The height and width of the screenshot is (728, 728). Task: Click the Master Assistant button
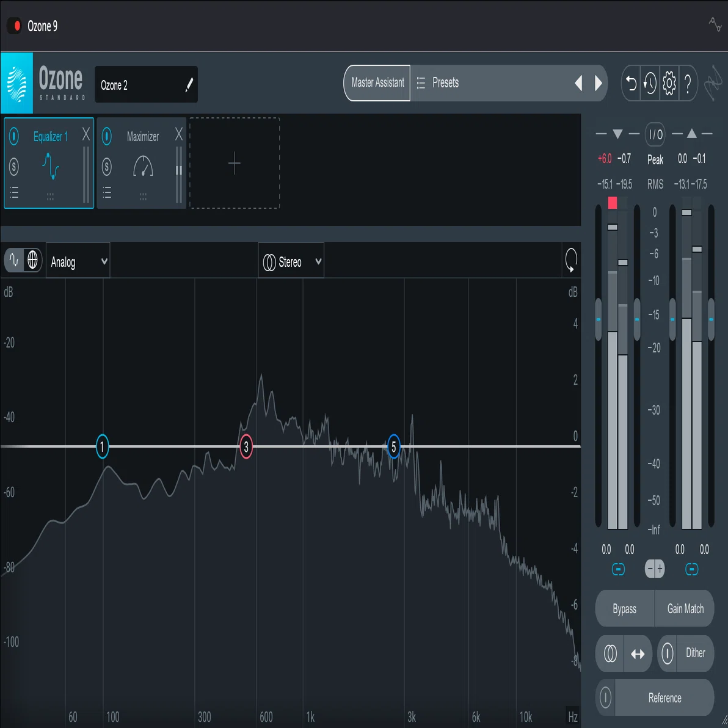pos(377,82)
